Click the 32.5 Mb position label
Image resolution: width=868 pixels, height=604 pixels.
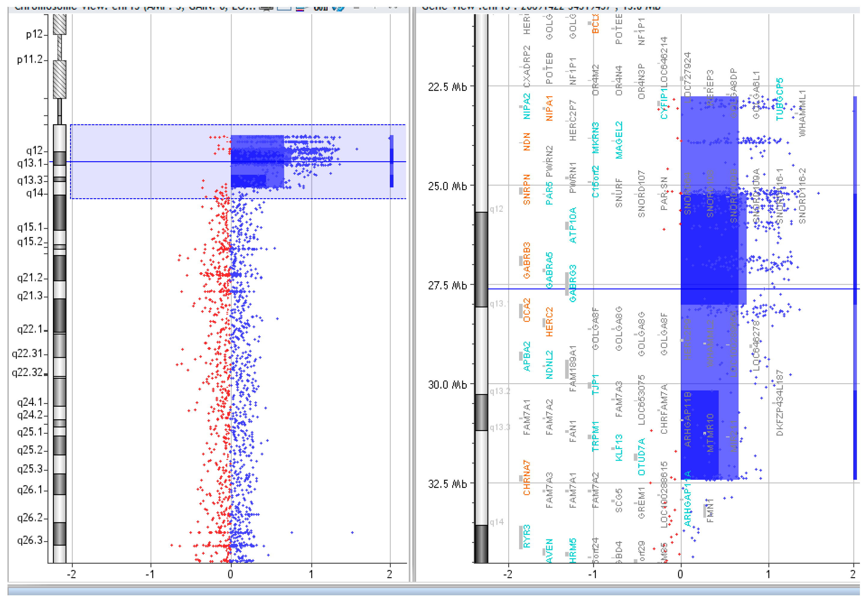(x=447, y=484)
